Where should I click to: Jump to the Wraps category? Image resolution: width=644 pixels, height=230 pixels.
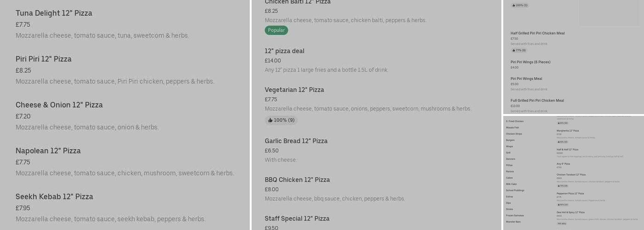click(509, 146)
